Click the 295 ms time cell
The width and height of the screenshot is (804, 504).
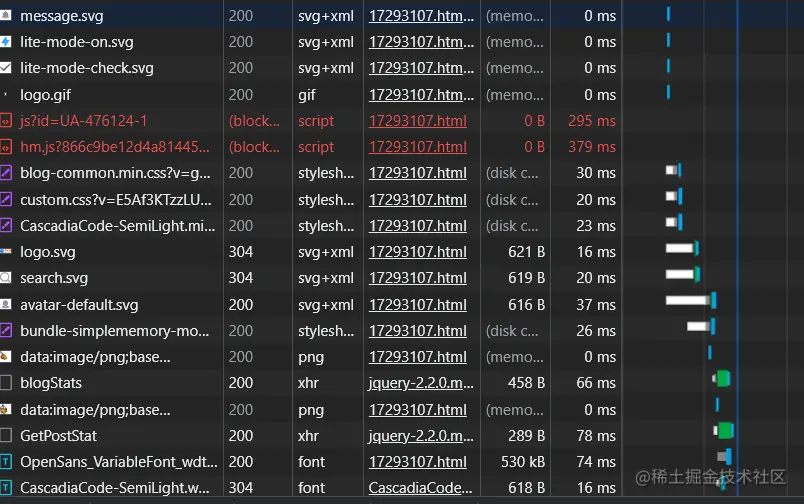[x=592, y=121]
